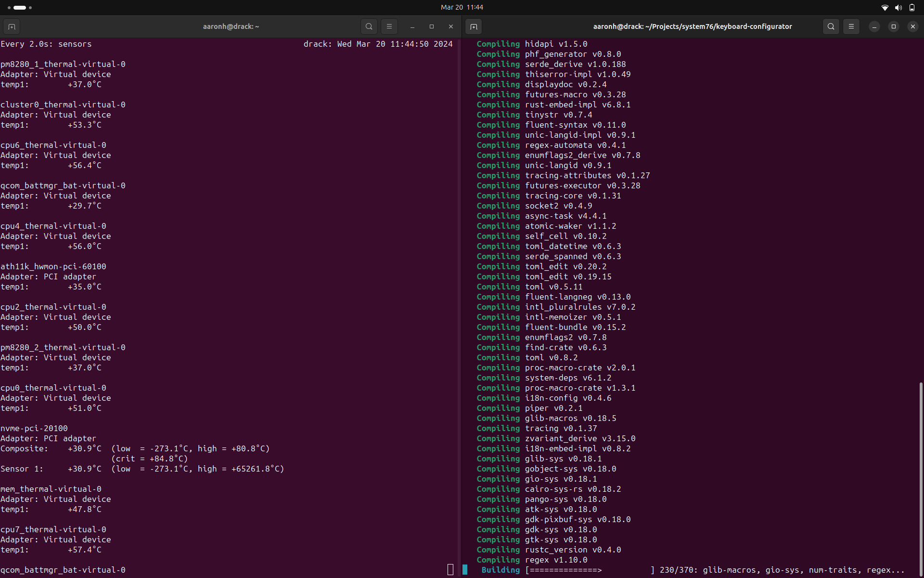Open new tab in left terminal window
924x578 pixels.
[x=12, y=26]
